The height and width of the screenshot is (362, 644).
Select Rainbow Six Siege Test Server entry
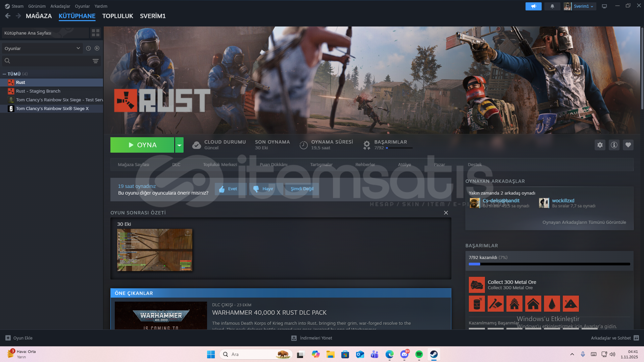pyautogui.click(x=52, y=100)
